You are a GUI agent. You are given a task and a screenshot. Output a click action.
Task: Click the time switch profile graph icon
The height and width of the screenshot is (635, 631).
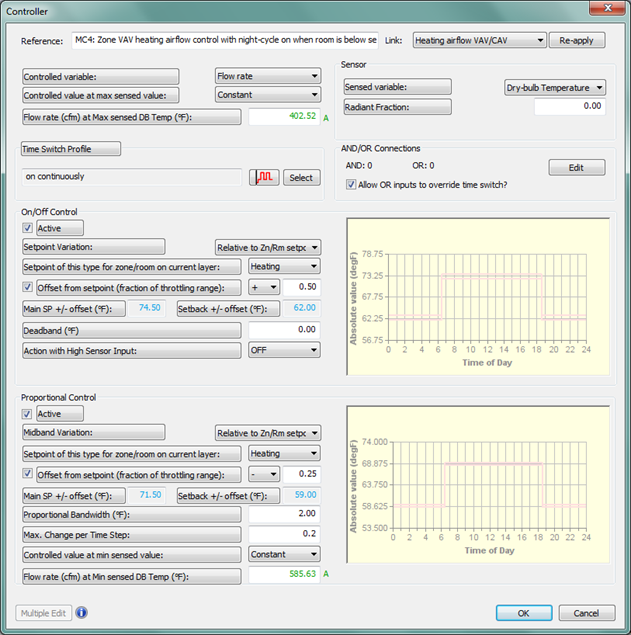(264, 177)
